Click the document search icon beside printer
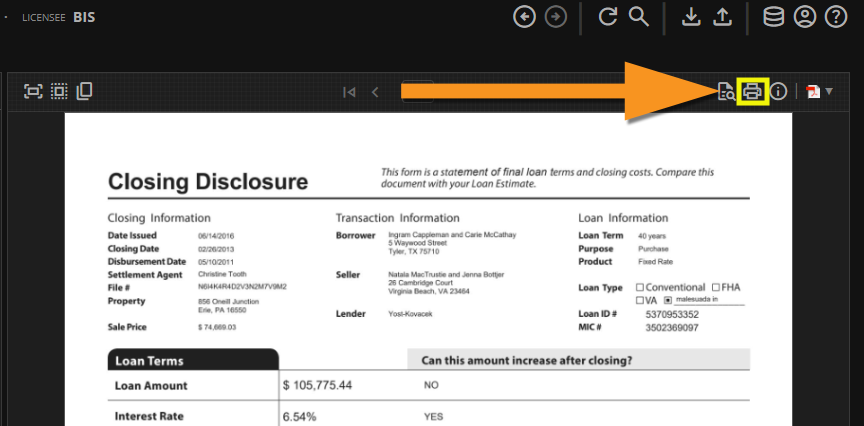The image size is (864, 426). pos(726,91)
